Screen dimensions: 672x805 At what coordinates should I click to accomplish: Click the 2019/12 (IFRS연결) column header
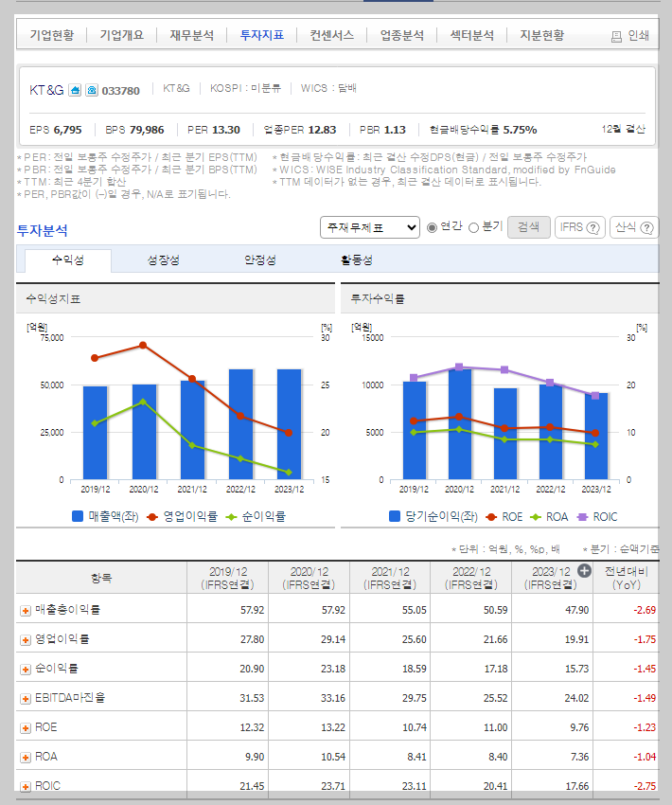coord(228,578)
